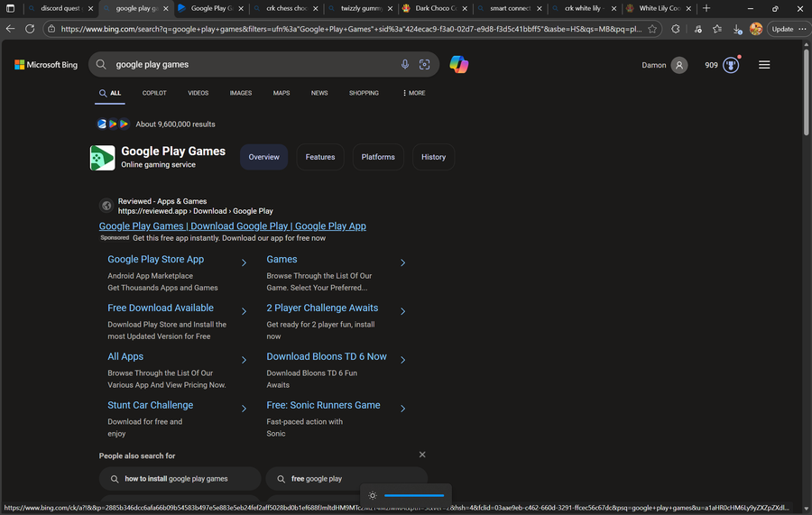Open the Google Play Store App link

click(x=156, y=260)
